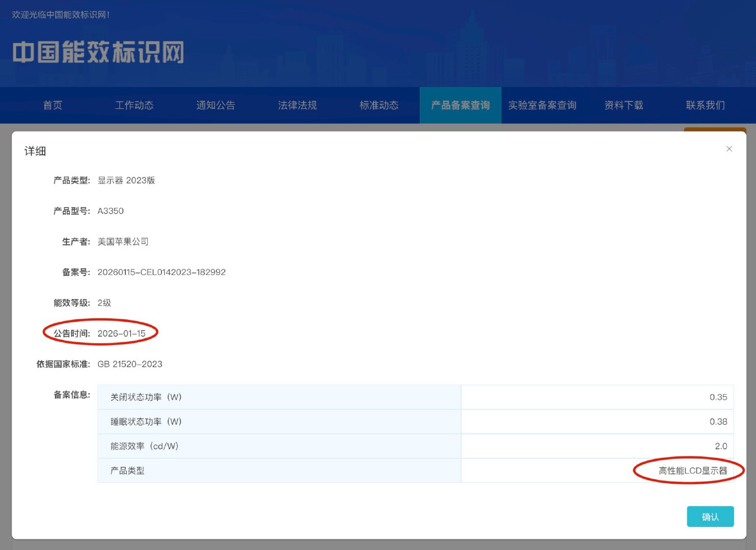Open the 标准动态 navigation item
This screenshot has width=756, height=550.
coord(379,105)
